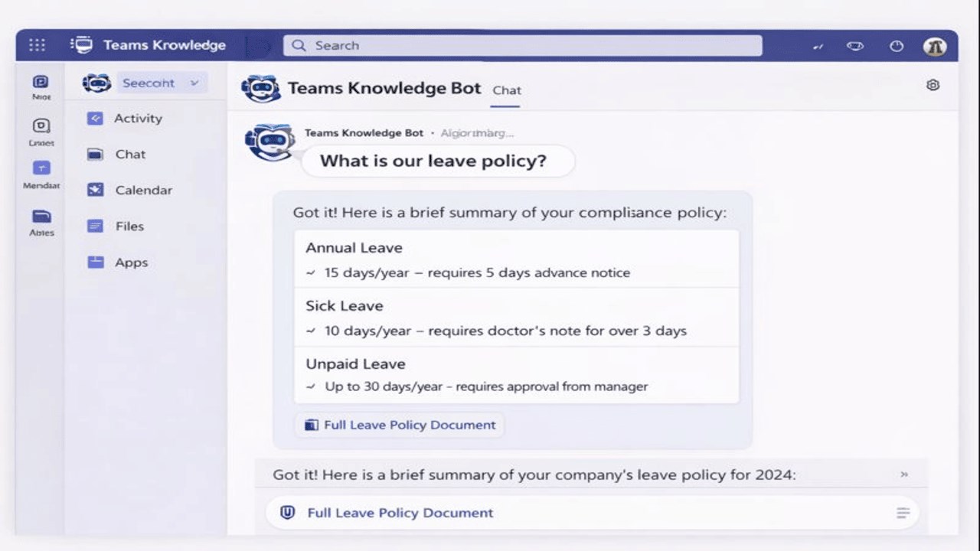Open settings gear in chat header
980x551 pixels.
pos(933,85)
